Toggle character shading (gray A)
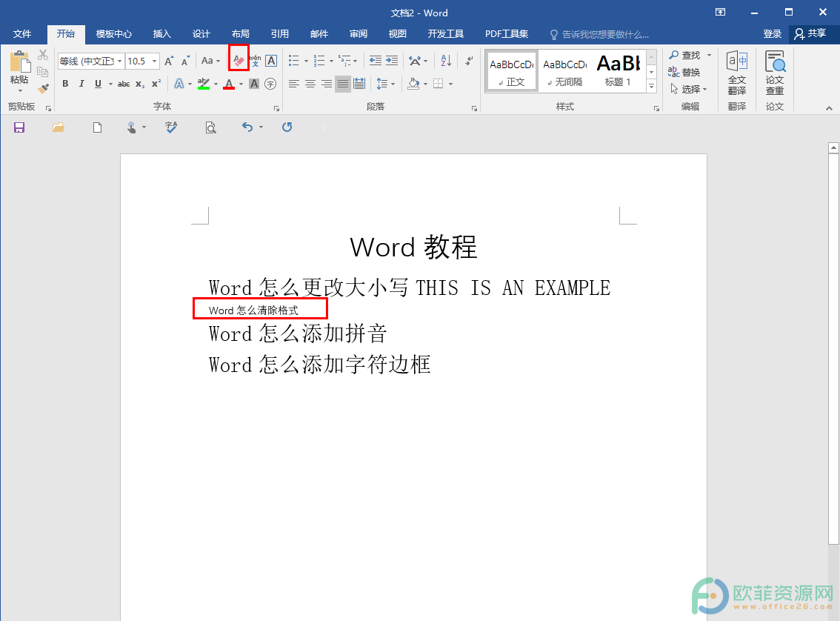 (254, 84)
